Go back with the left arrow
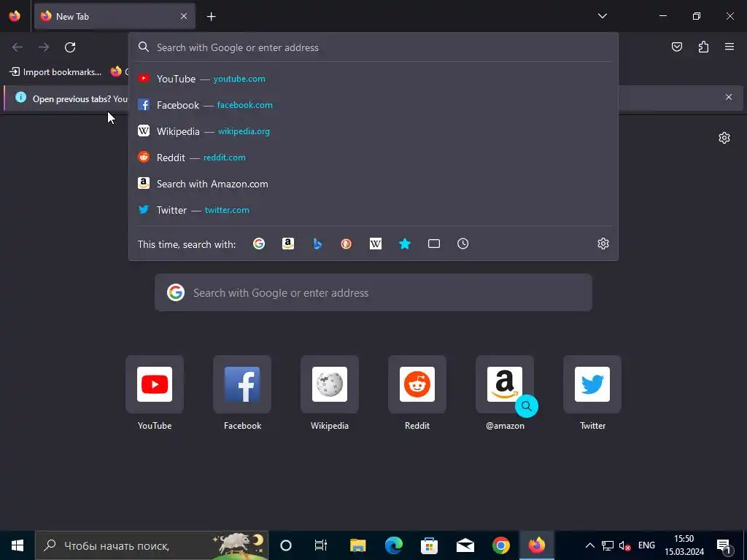747x560 pixels. [x=18, y=47]
